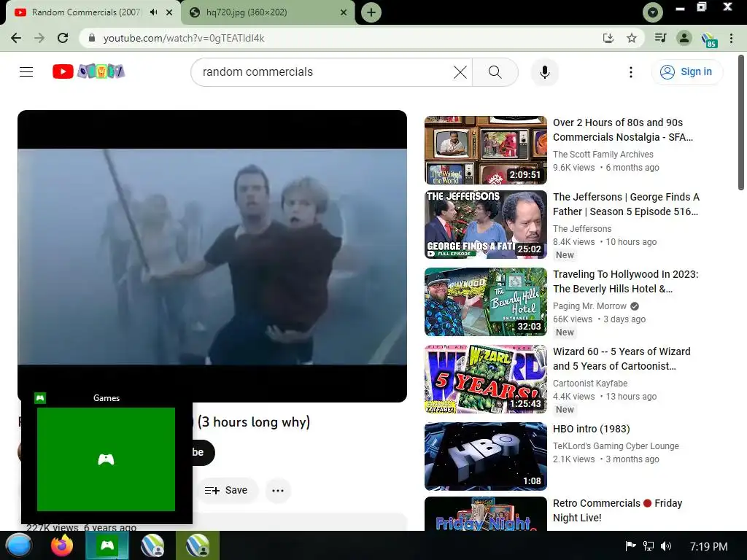The height and width of the screenshot is (560, 747).
Task: Click The Jeffersons George Finds title
Action: click(x=626, y=204)
